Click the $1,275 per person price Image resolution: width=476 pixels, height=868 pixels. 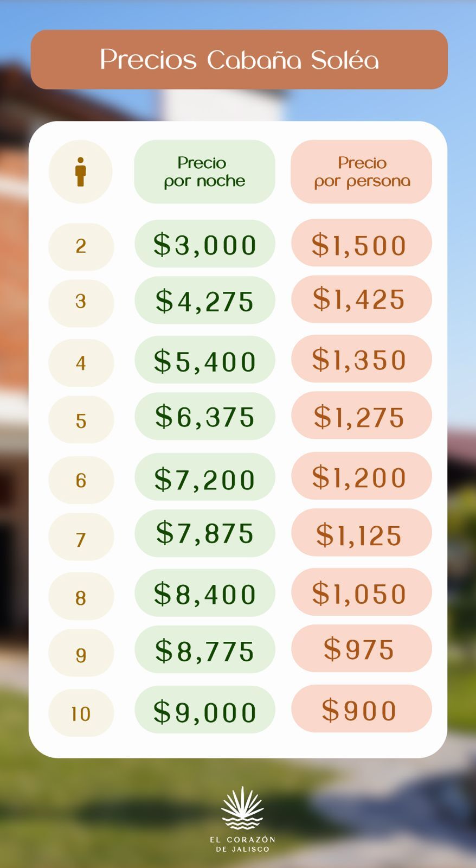click(359, 417)
